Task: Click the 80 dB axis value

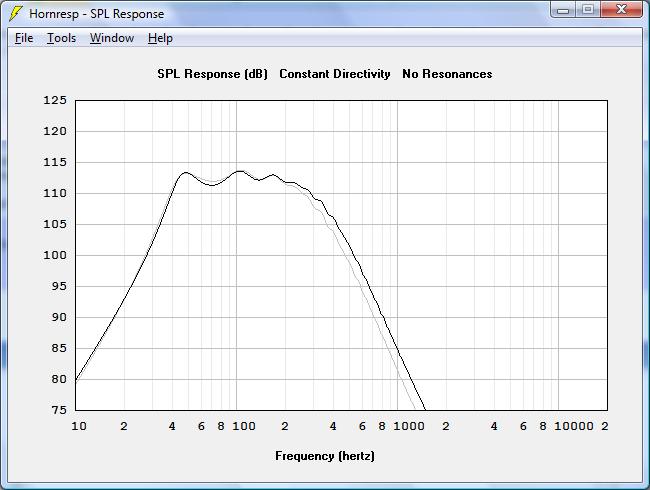Action: click(59, 379)
